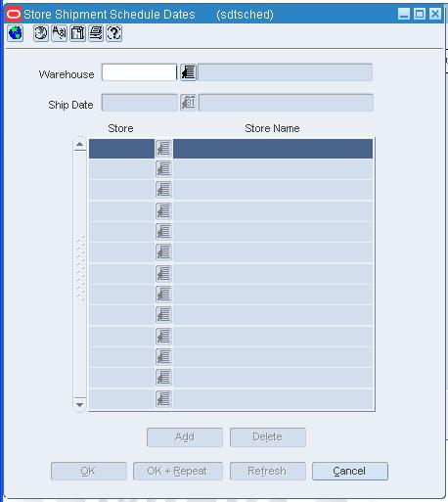The image size is (448, 502).
Task: Open store list button in the tenth row
Action: click(x=163, y=337)
